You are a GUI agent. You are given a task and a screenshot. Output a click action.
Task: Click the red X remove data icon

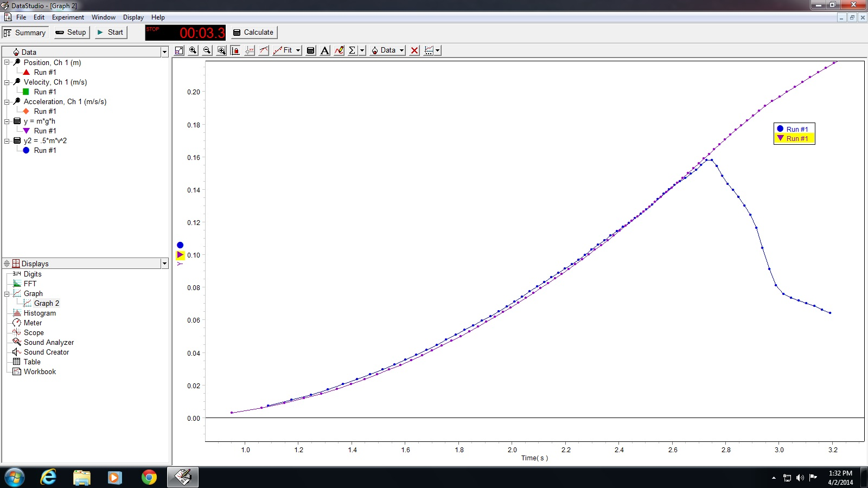(x=414, y=50)
